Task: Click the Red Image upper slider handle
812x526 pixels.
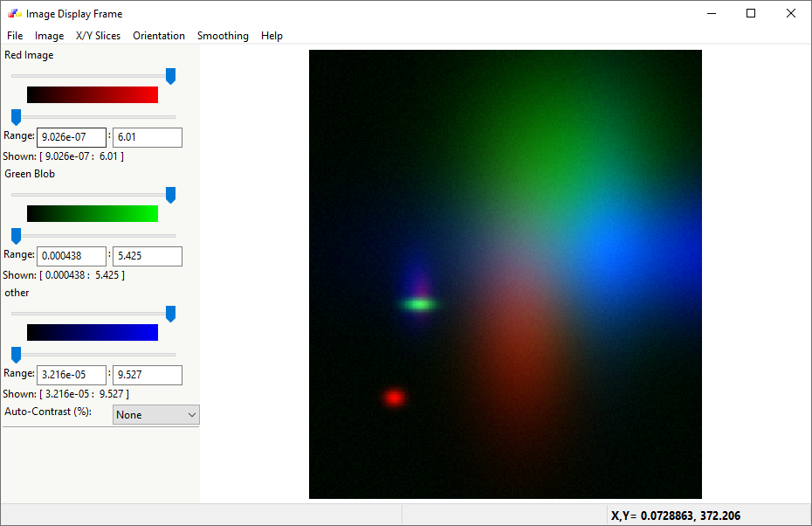Action: click(170, 76)
